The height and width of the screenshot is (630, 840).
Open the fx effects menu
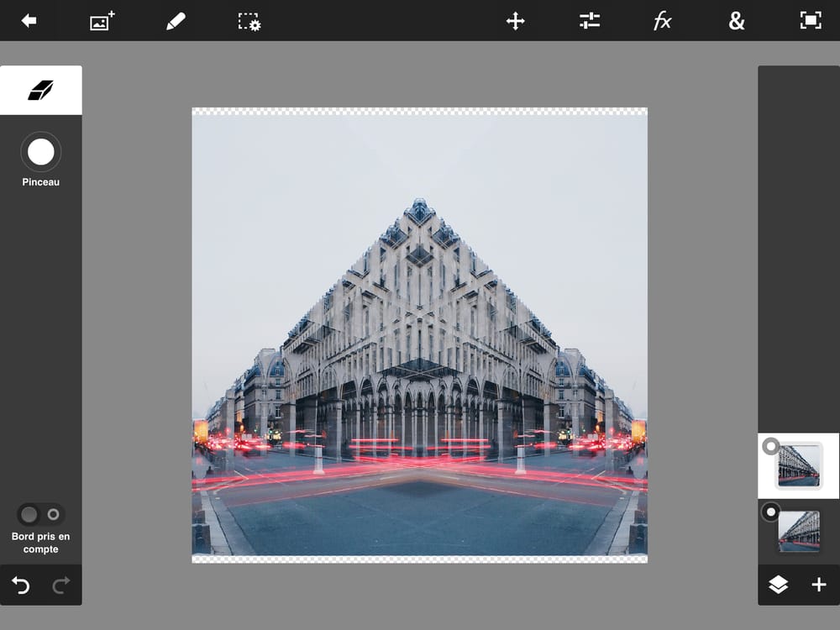coord(663,22)
